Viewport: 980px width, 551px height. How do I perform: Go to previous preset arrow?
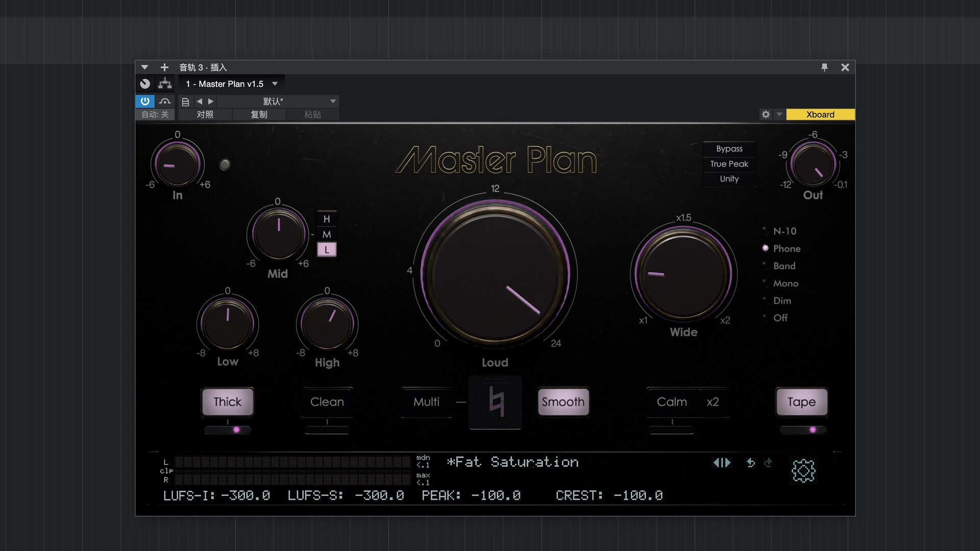click(200, 102)
